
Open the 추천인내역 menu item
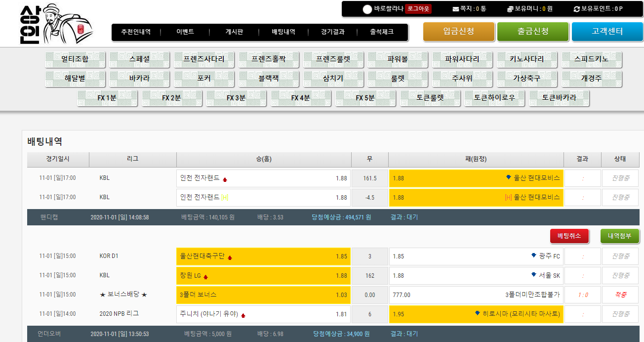[x=136, y=32]
